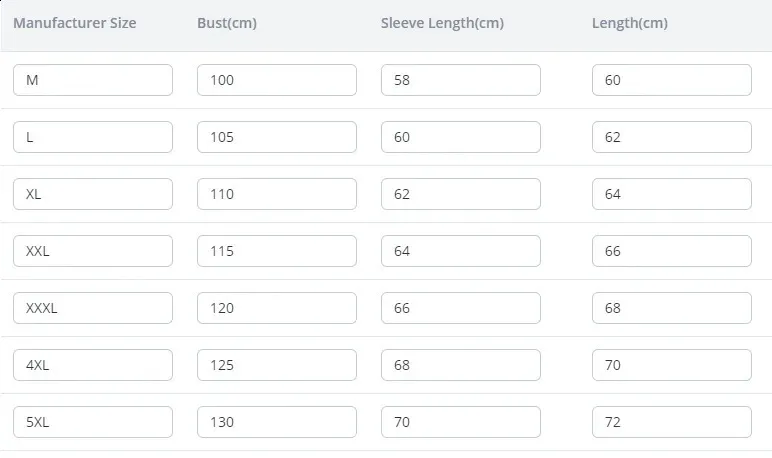Click the size field containing XL
The width and height of the screenshot is (772, 458).
tap(93, 194)
